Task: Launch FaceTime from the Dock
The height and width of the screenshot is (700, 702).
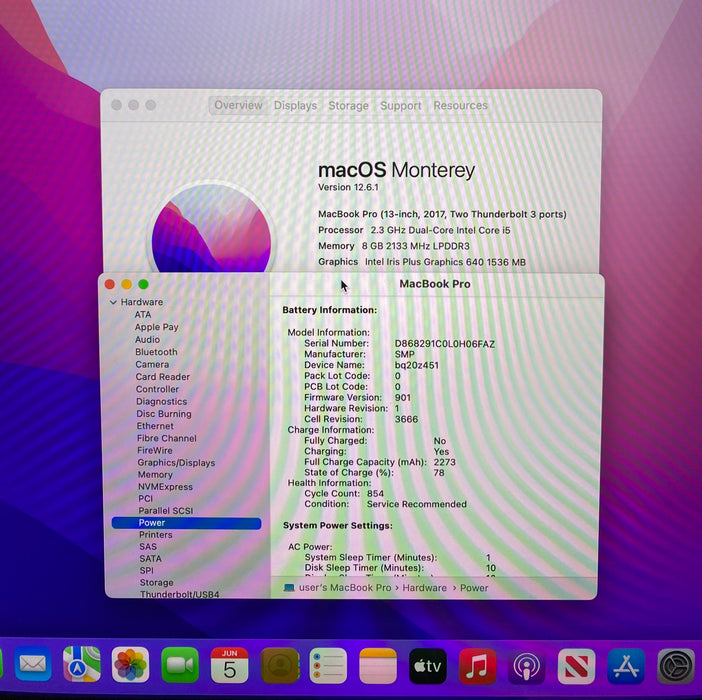Action: [180, 665]
